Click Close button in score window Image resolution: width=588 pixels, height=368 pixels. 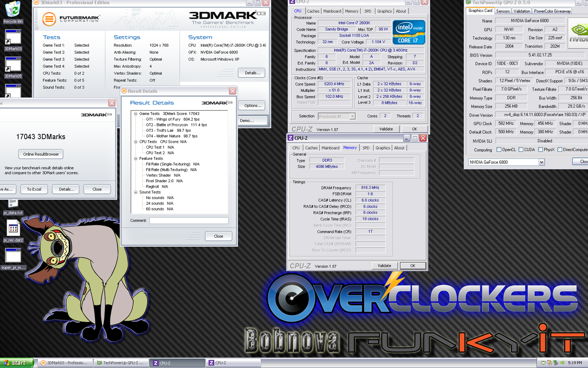tap(97, 189)
